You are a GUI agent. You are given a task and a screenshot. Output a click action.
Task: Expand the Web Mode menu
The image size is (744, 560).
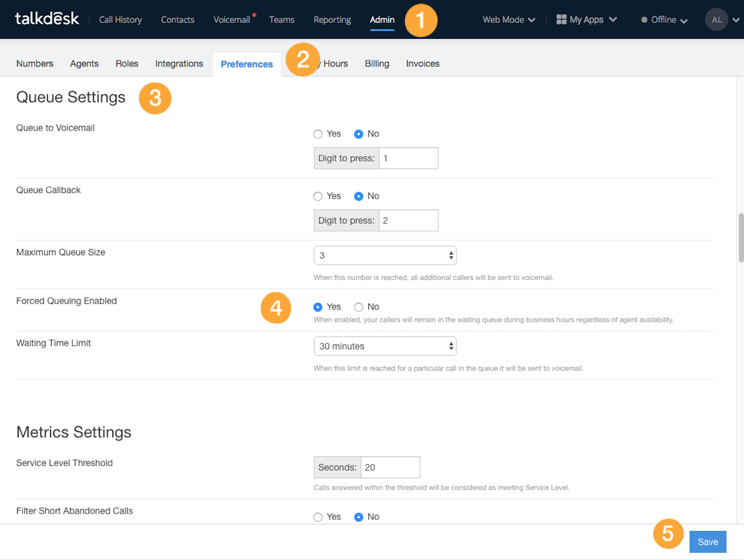pos(509,19)
